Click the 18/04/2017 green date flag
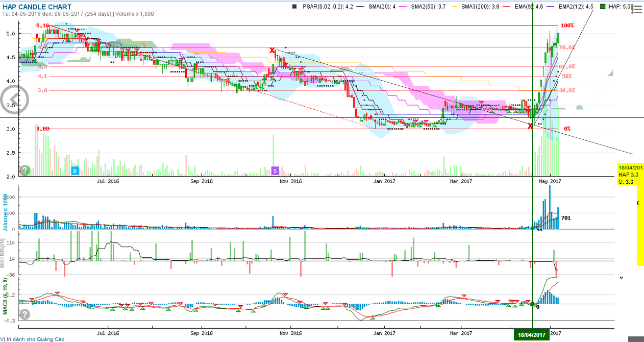 click(532, 335)
